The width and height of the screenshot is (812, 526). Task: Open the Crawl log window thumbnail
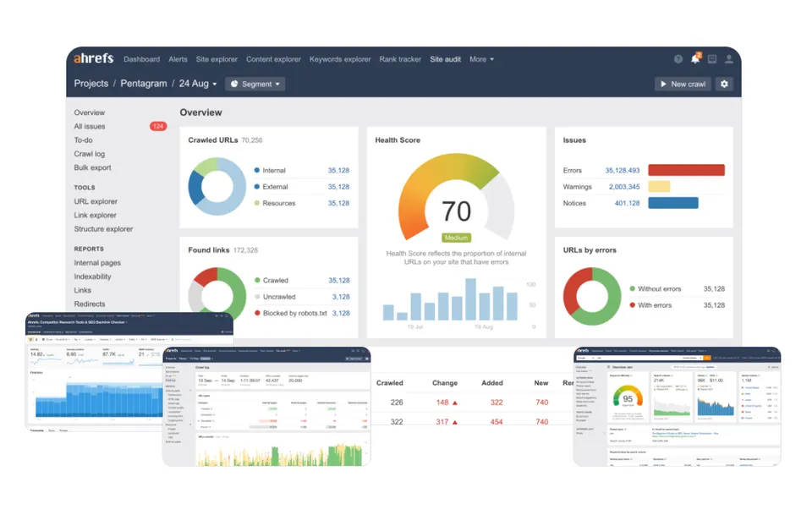pos(266,407)
